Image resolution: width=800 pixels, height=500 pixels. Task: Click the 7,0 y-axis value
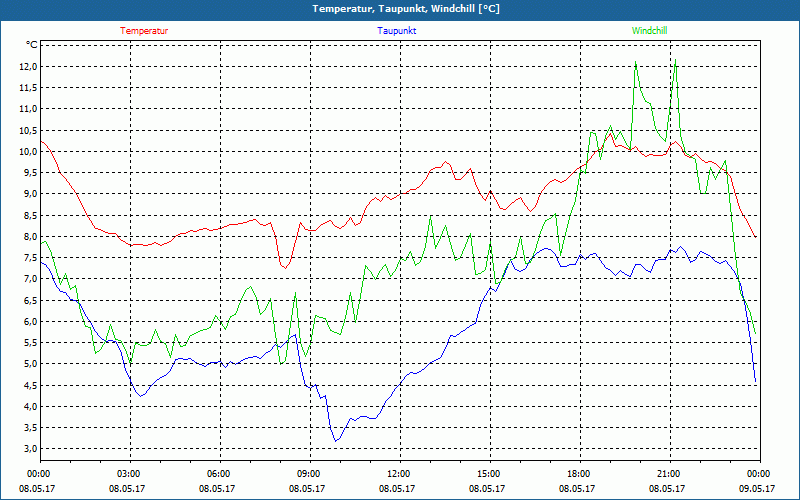tap(31, 279)
